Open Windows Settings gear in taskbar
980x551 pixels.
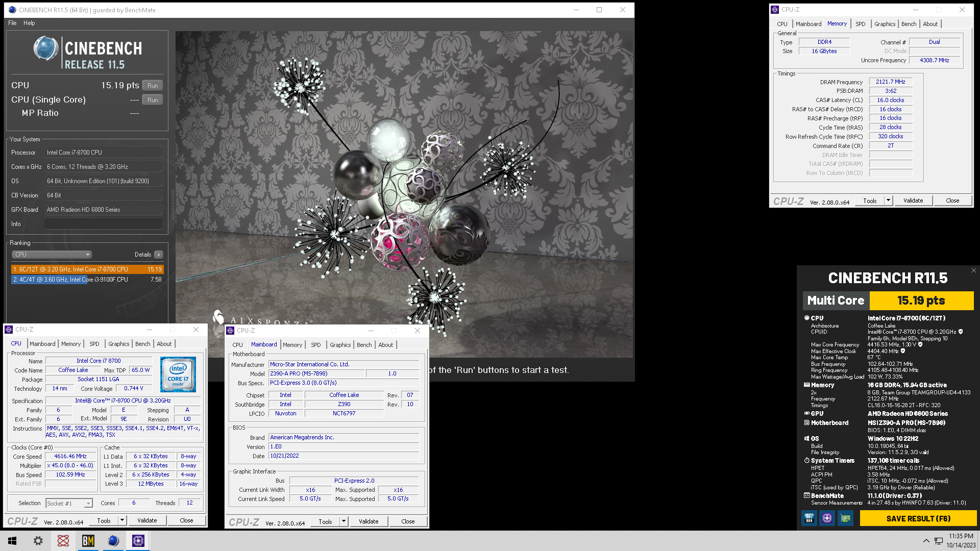coord(38,541)
